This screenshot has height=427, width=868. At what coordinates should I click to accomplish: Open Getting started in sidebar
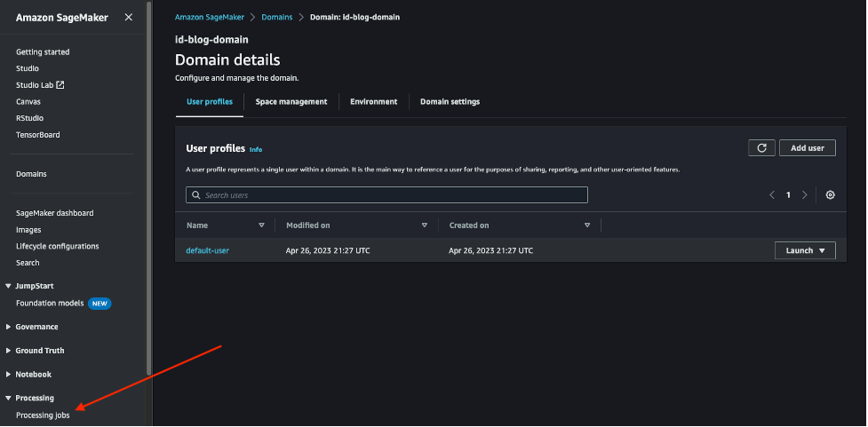pyautogui.click(x=43, y=52)
